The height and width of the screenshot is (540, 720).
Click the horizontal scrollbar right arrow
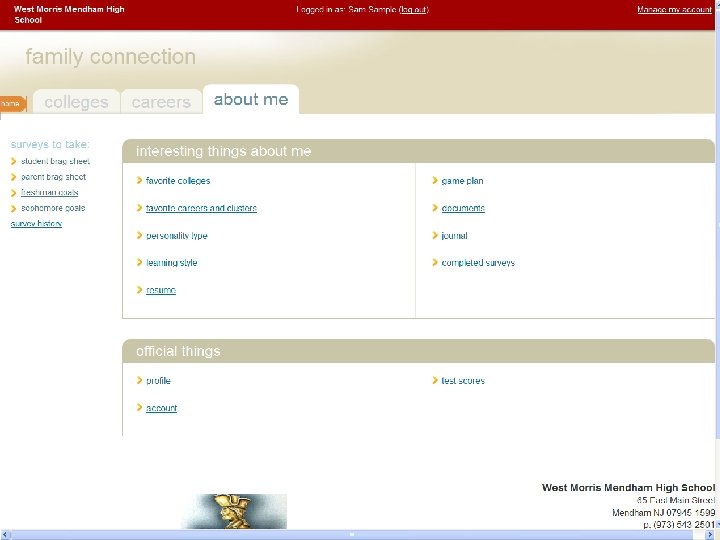coord(709,535)
